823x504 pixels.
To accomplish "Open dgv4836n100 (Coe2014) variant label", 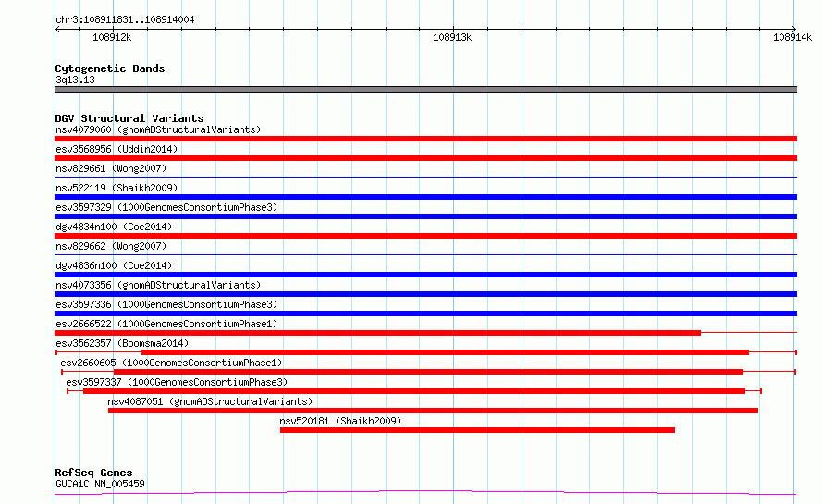I will 114,265.
